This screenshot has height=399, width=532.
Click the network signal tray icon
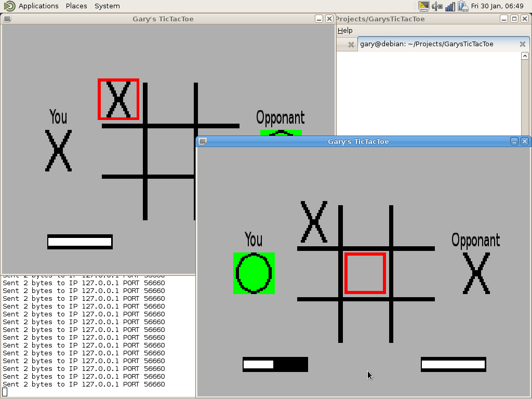click(x=450, y=6)
